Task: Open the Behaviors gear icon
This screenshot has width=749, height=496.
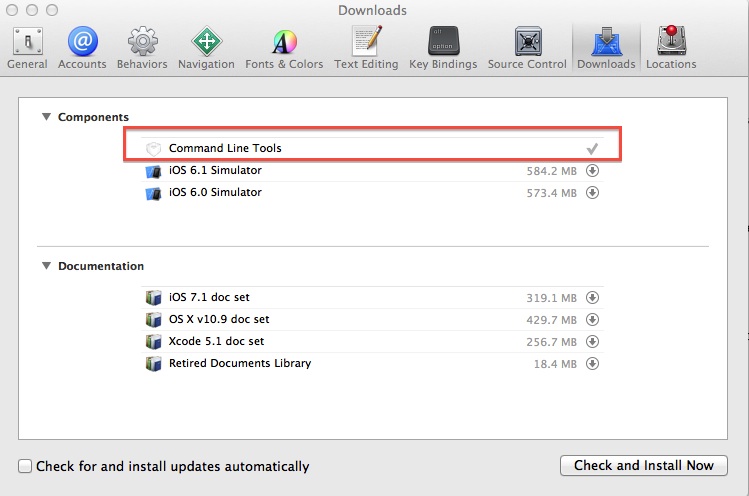Action: 141,47
